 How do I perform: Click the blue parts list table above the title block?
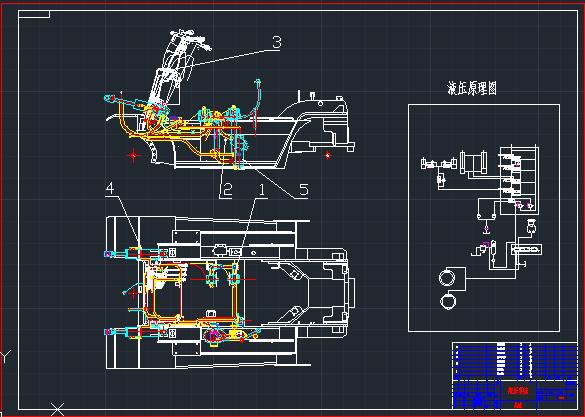tap(515, 361)
